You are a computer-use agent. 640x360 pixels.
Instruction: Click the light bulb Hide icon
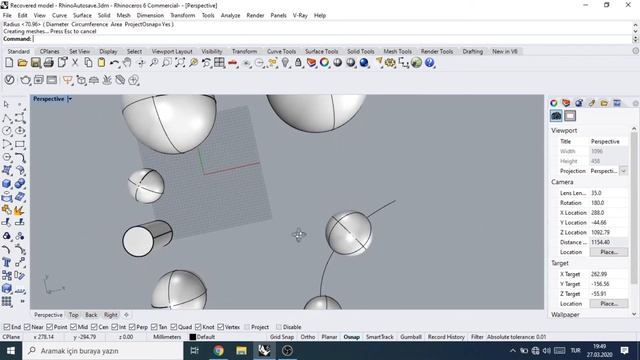click(x=285, y=62)
